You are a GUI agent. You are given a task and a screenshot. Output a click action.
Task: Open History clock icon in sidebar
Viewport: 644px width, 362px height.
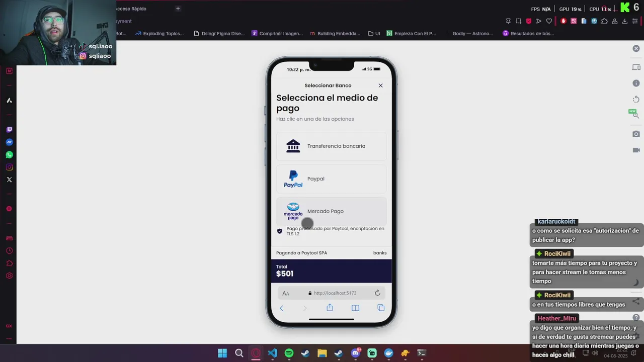click(x=9, y=251)
